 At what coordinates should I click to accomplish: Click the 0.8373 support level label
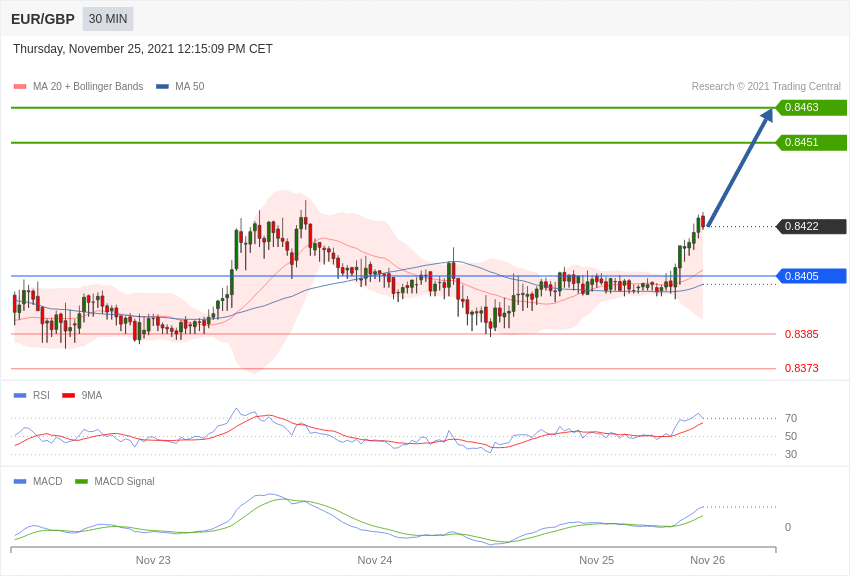click(x=802, y=368)
